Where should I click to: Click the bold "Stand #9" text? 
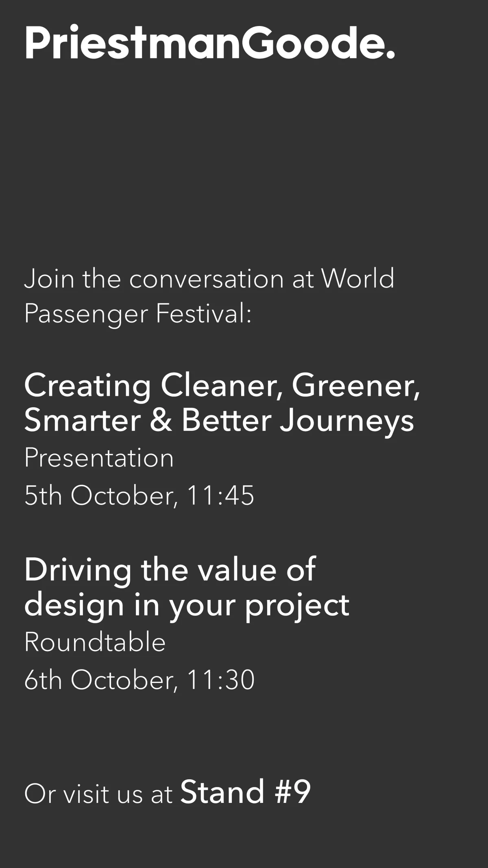coord(245,792)
